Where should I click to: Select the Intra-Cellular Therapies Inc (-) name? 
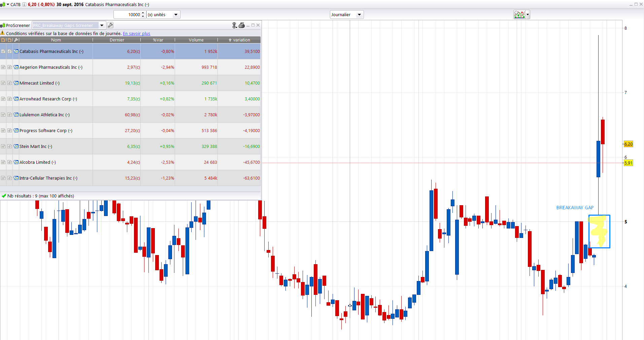pyautogui.click(x=48, y=178)
